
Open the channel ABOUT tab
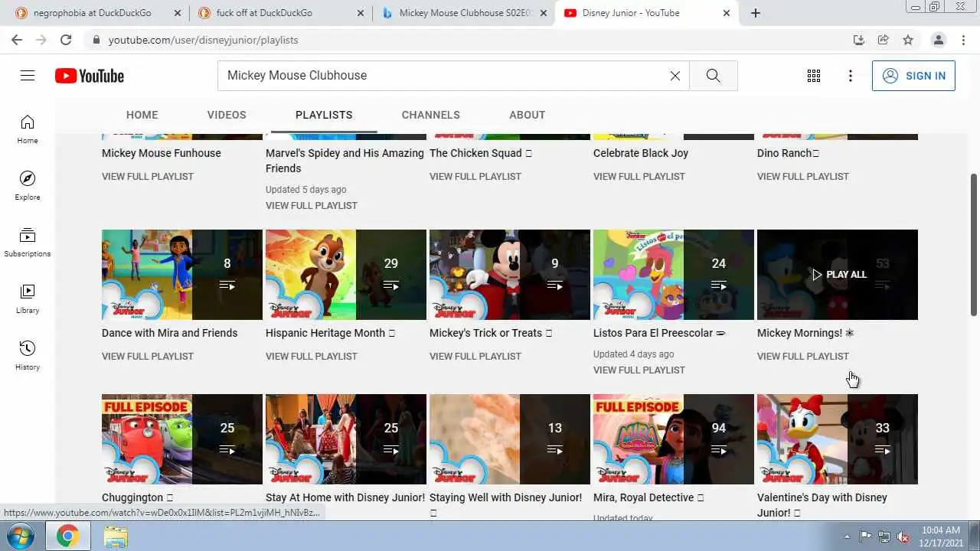tap(528, 115)
